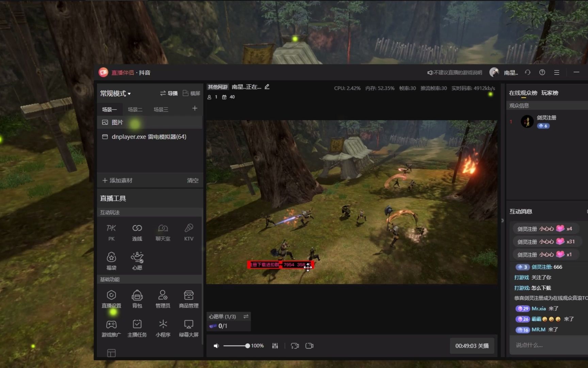Adjust the volume slider at 100%
Image resolution: width=588 pixels, height=368 pixels.
247,346
